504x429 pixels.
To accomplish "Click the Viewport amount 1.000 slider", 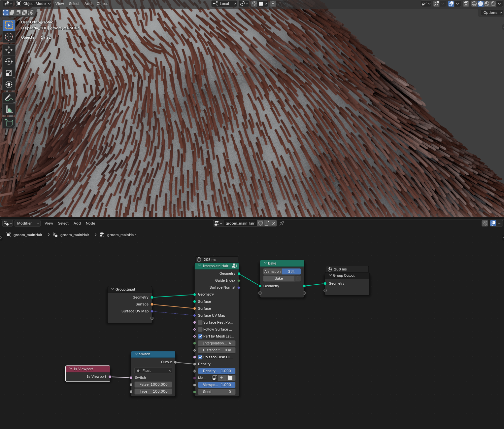I will (217, 385).
